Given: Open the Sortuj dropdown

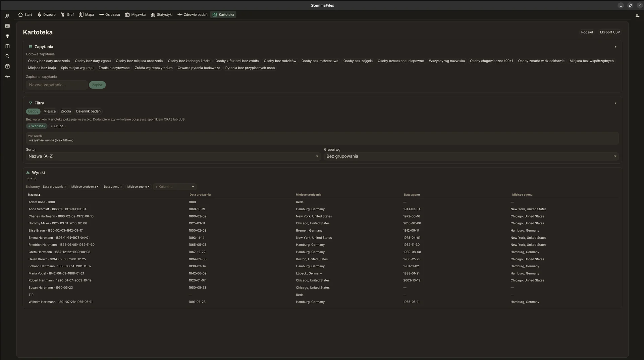Looking at the screenshot, I should coord(173,156).
